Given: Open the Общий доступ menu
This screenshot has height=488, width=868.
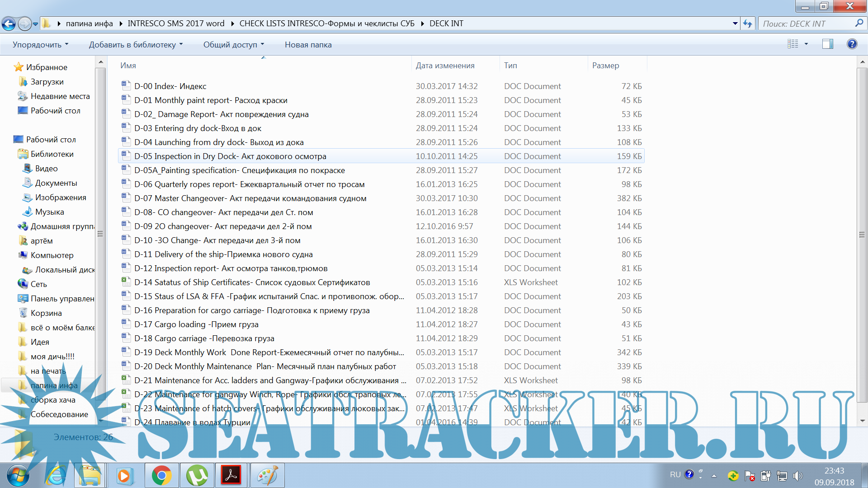Looking at the screenshot, I should coord(233,45).
